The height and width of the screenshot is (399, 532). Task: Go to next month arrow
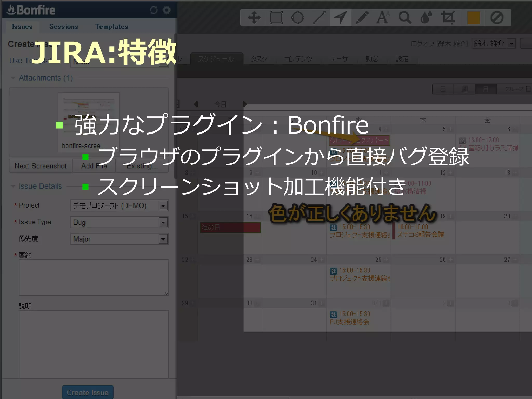(245, 104)
